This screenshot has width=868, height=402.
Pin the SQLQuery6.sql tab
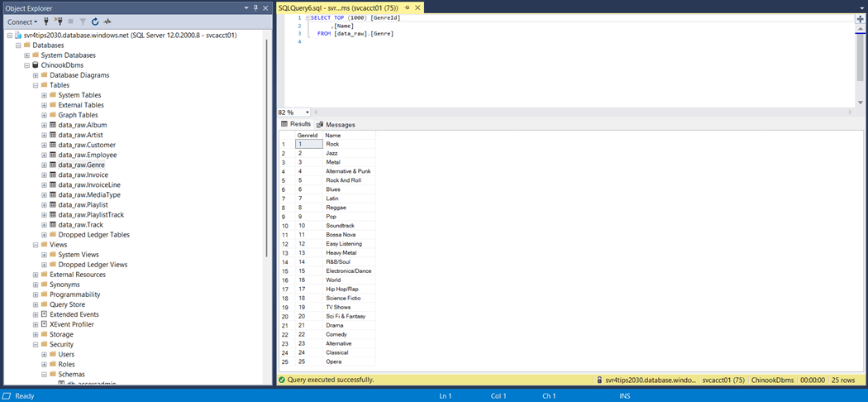pos(407,7)
